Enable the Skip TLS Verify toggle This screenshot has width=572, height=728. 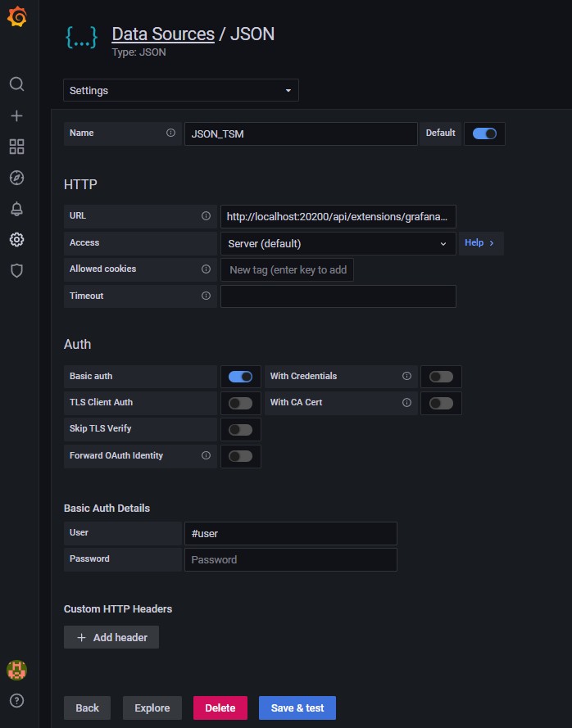point(240,429)
